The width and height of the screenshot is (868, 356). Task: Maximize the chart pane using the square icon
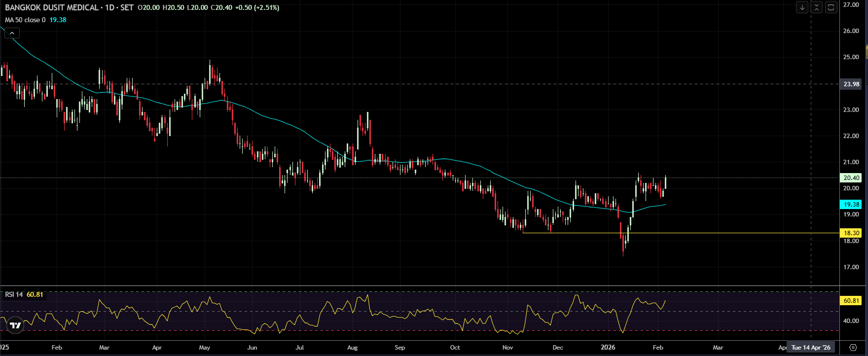point(831,7)
